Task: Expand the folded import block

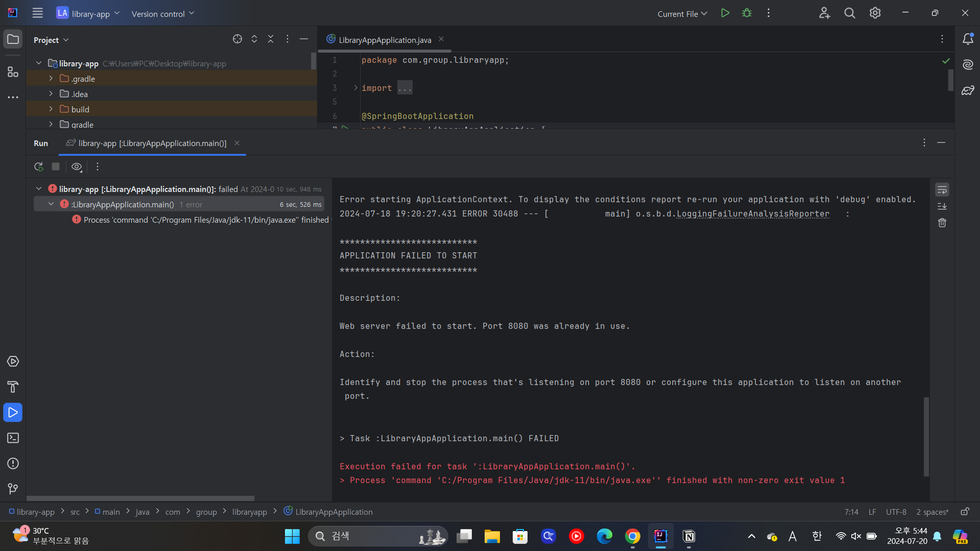Action: 355,88
